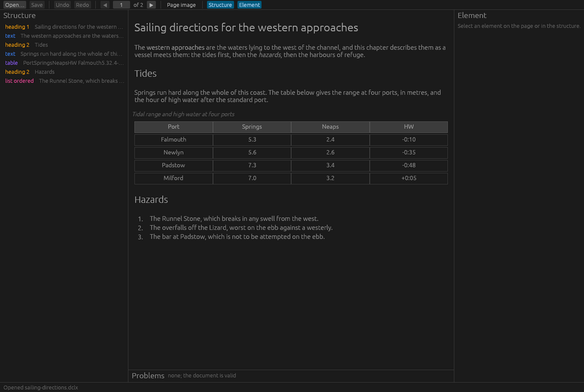Select the text row 'Springs run hard' in Structure
584x392 pixels.
[64, 54]
